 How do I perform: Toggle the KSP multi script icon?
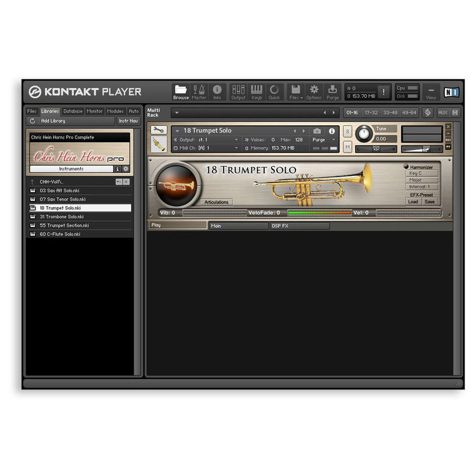tap(428, 113)
